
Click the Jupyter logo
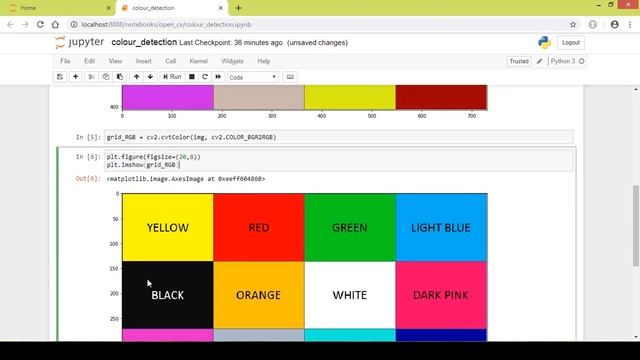(x=80, y=42)
